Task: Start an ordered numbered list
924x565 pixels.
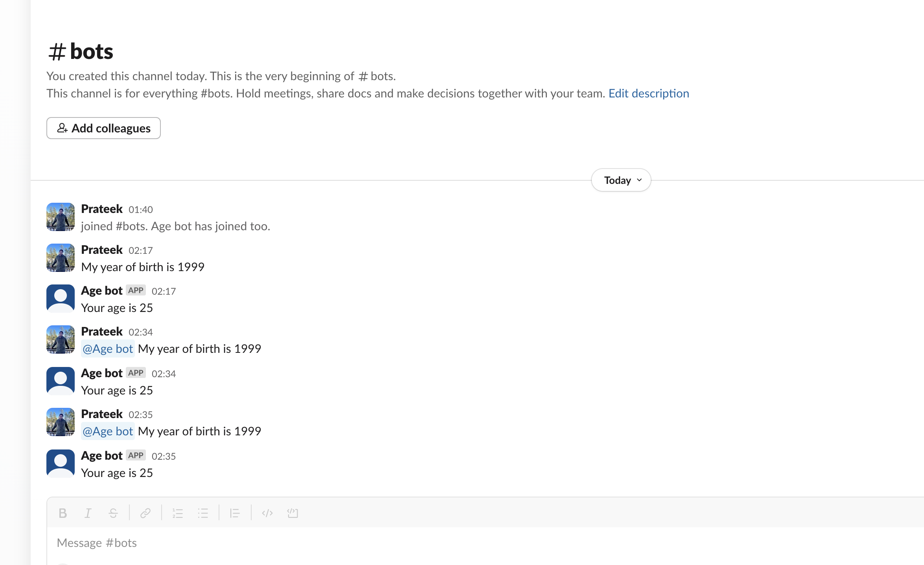Action: click(178, 513)
